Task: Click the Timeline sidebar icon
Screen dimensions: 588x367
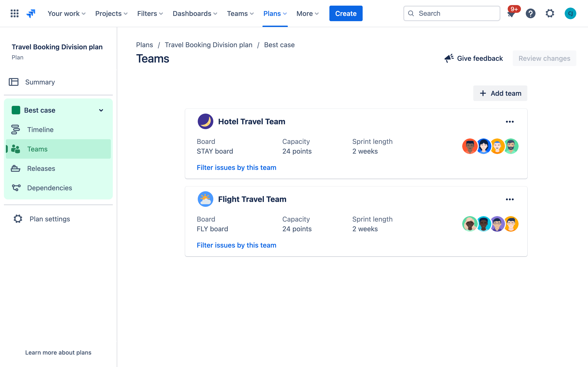Action: click(x=15, y=129)
